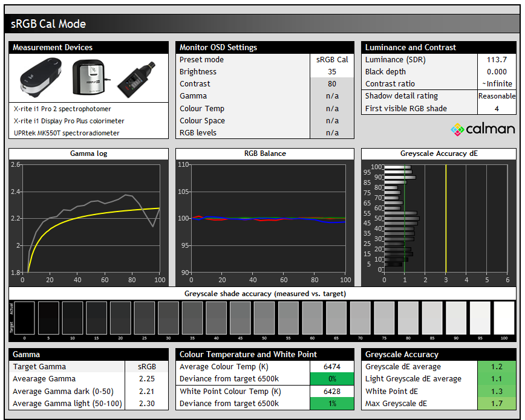Click the Contrast value 80 field
The image size is (525, 420).
pos(331,84)
